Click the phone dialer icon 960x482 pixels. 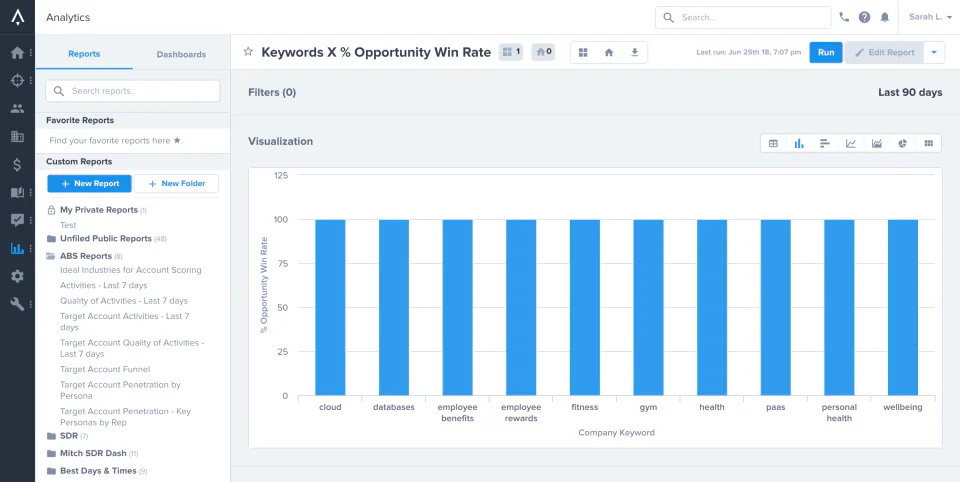click(844, 17)
